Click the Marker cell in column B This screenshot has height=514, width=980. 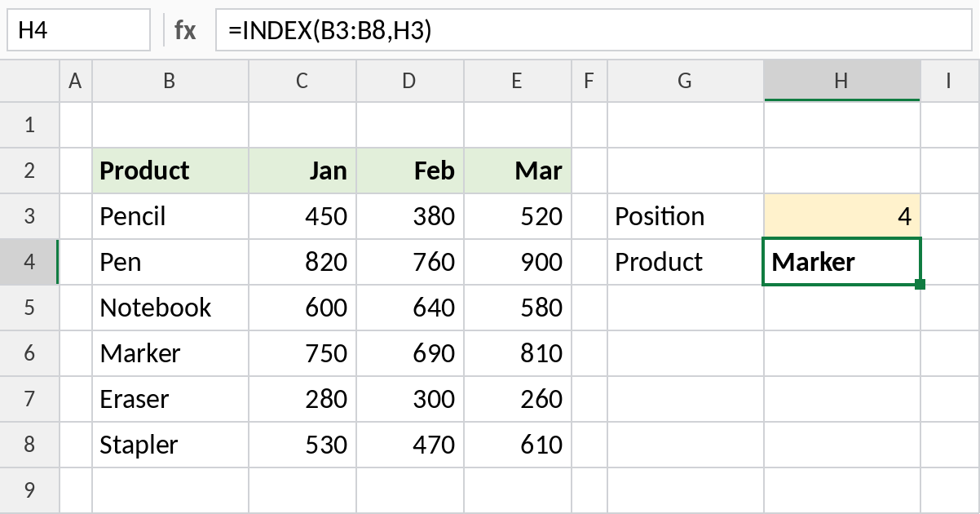click(170, 353)
